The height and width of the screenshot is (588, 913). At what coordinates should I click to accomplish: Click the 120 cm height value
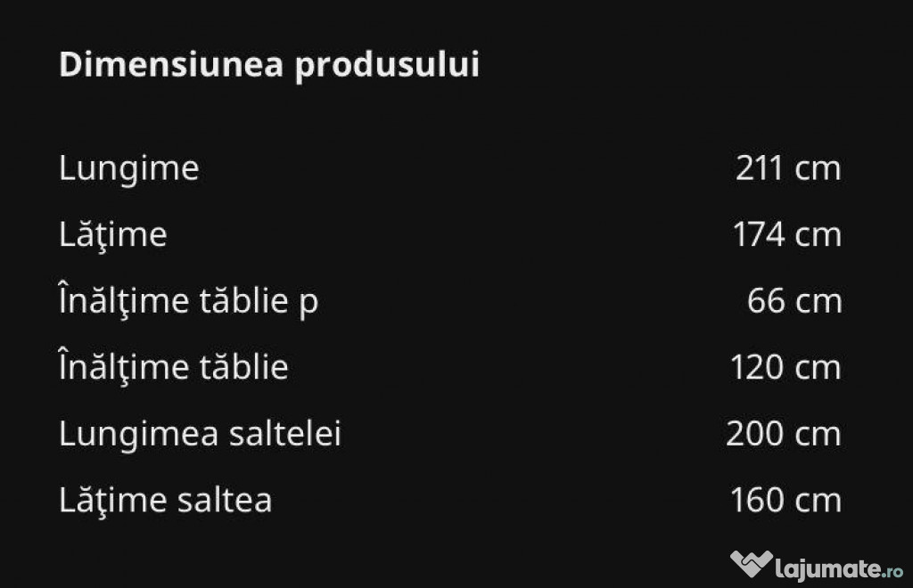pos(786,367)
